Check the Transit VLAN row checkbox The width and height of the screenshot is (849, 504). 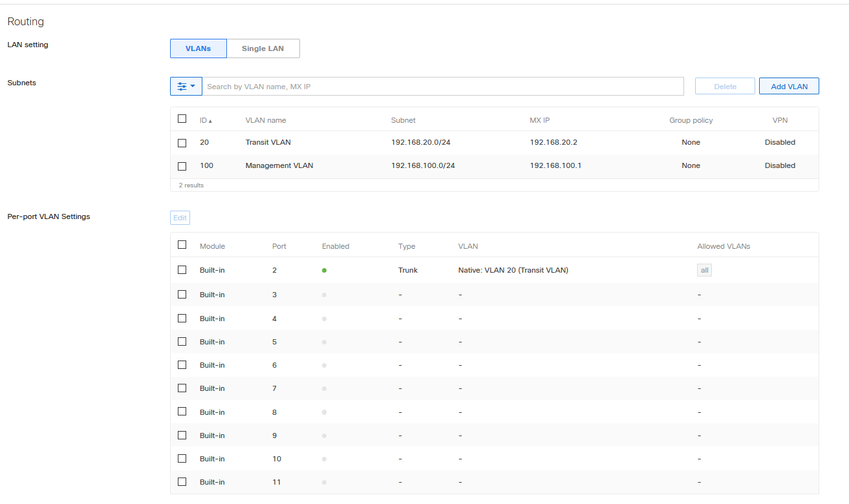(182, 143)
